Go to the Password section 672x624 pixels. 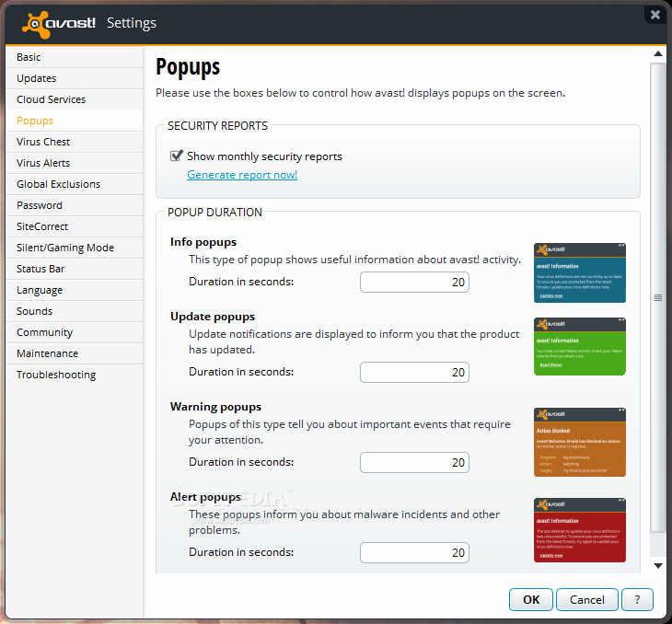pyautogui.click(x=75, y=205)
